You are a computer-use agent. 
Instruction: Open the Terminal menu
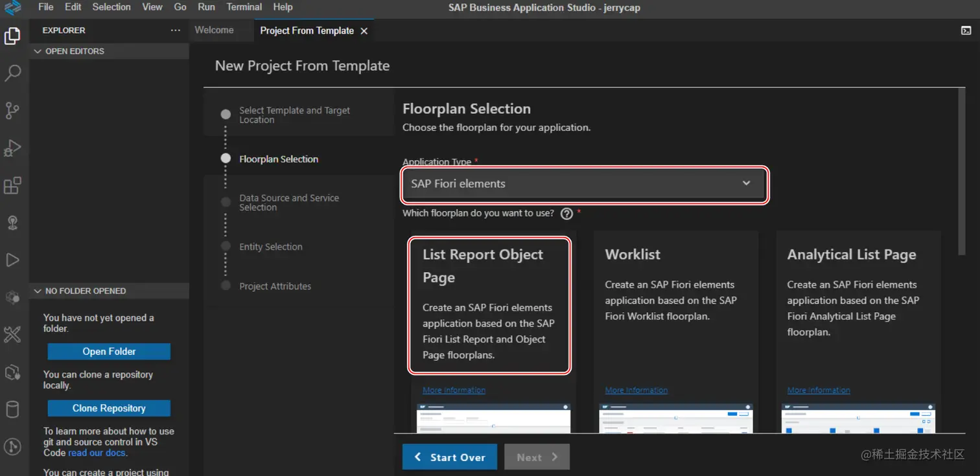[245, 7]
